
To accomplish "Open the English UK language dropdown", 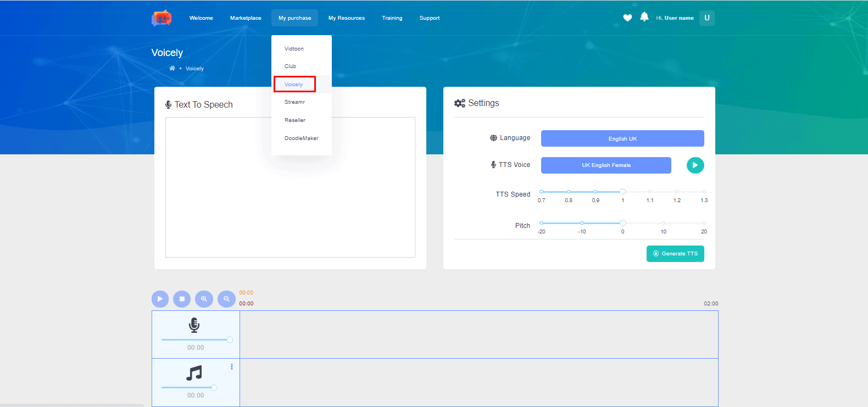I will [622, 138].
